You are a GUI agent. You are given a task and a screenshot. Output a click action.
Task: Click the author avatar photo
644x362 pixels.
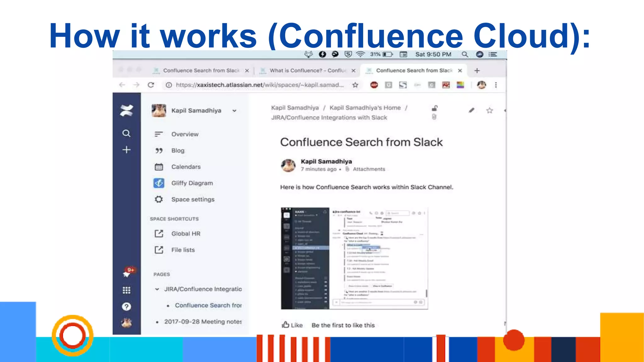point(288,165)
